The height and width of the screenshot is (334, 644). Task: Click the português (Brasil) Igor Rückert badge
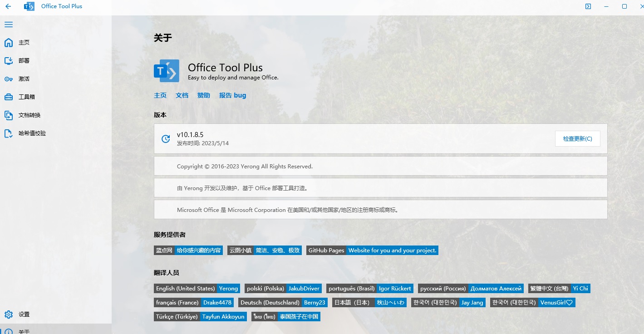point(370,289)
